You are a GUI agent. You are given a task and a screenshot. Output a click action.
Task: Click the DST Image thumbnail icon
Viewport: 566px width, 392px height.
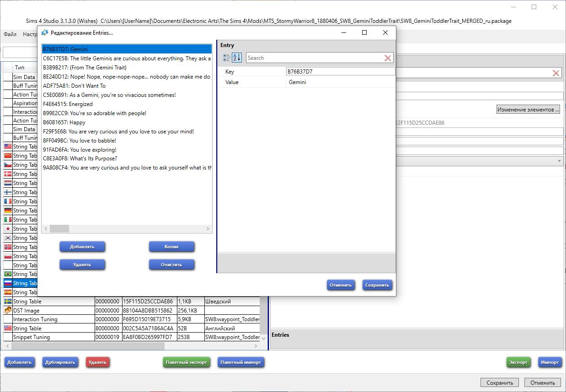tap(8, 310)
